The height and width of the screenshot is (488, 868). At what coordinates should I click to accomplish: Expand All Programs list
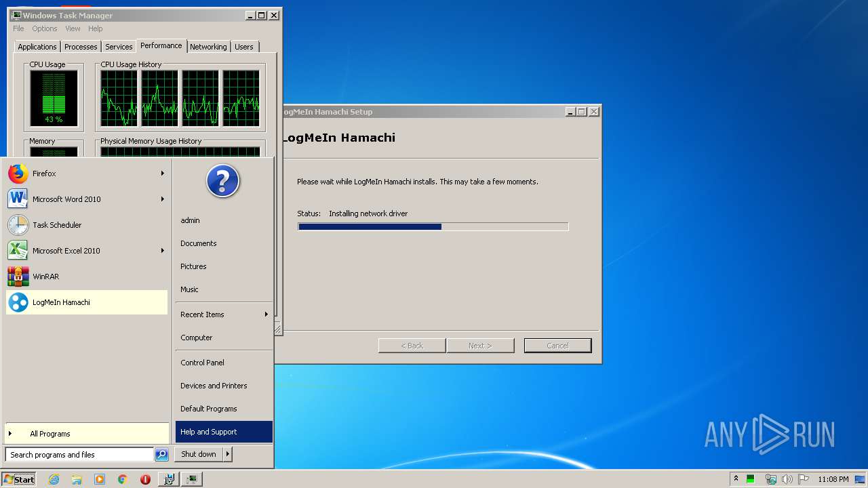(87, 434)
